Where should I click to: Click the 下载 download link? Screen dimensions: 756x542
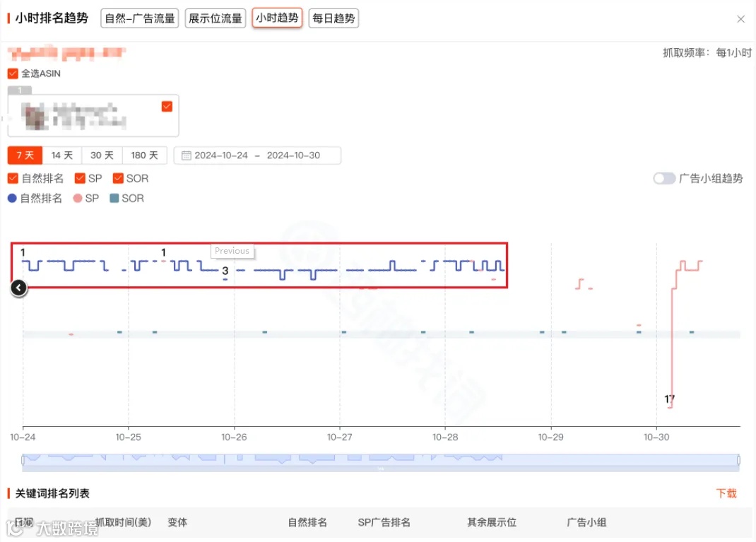coord(727,493)
